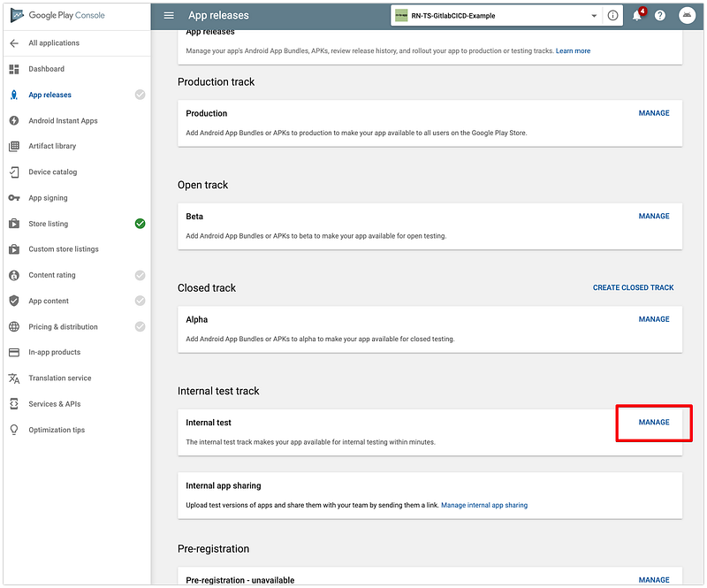Click Manage for the Alpha track

[x=654, y=319]
